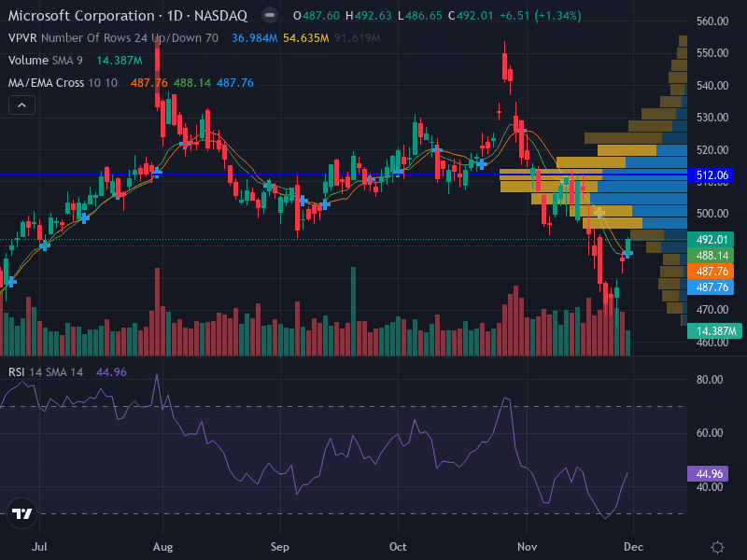Viewport: 747px width, 560px height.
Task: Click the 492.01 current price label
Action: point(712,240)
